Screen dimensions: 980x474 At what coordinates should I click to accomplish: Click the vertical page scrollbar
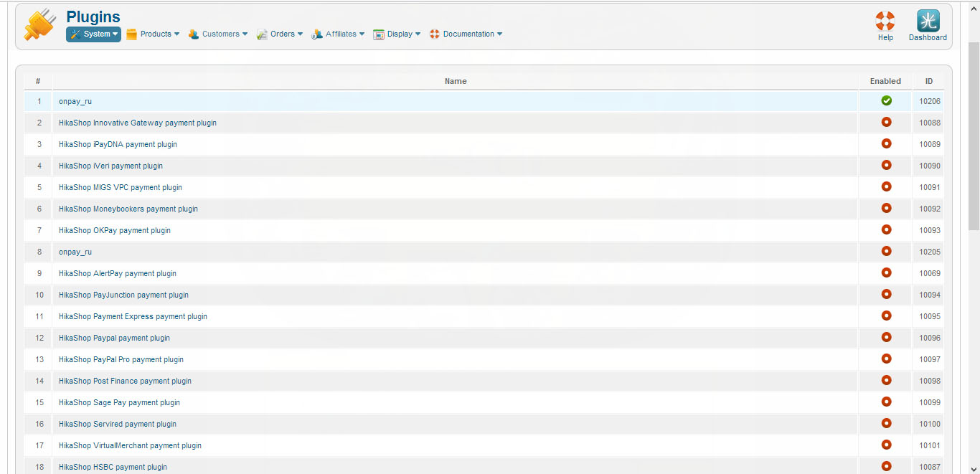pyautogui.click(x=974, y=136)
